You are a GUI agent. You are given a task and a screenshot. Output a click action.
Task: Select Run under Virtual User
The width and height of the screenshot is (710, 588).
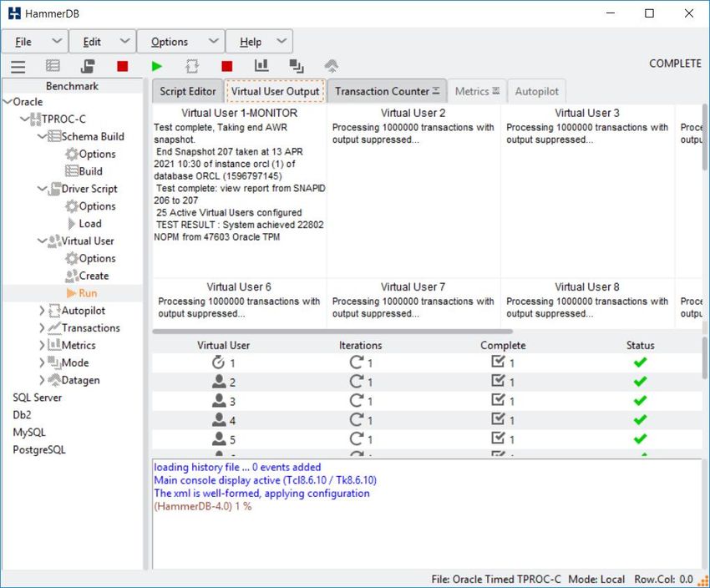(82, 293)
